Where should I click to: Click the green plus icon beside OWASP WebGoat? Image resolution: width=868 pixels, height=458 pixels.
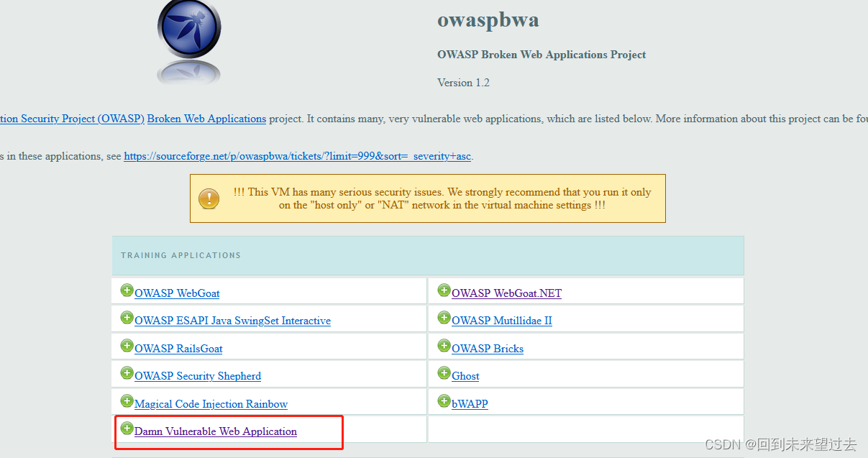coord(127,290)
